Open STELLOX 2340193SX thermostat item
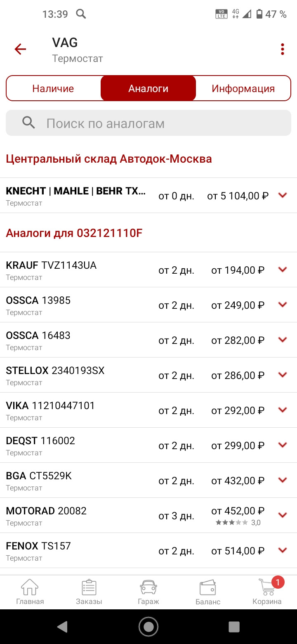 (x=55, y=375)
